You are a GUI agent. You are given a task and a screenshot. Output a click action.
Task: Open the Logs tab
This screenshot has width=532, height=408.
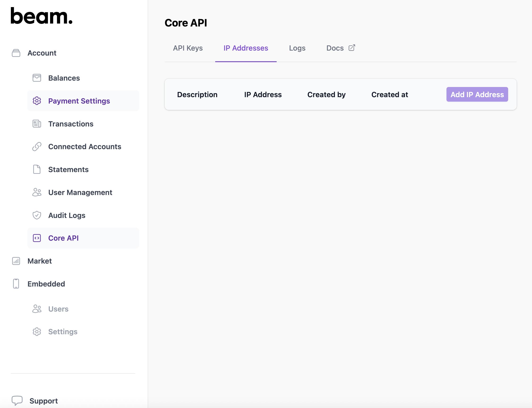click(297, 48)
